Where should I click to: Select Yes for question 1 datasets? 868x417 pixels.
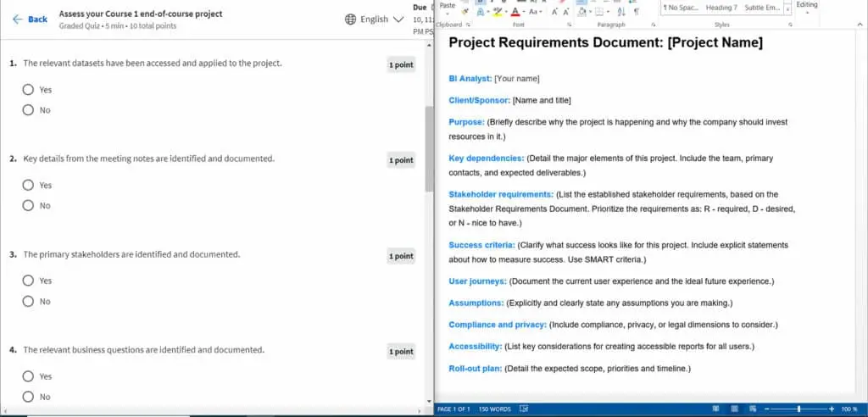tap(28, 90)
